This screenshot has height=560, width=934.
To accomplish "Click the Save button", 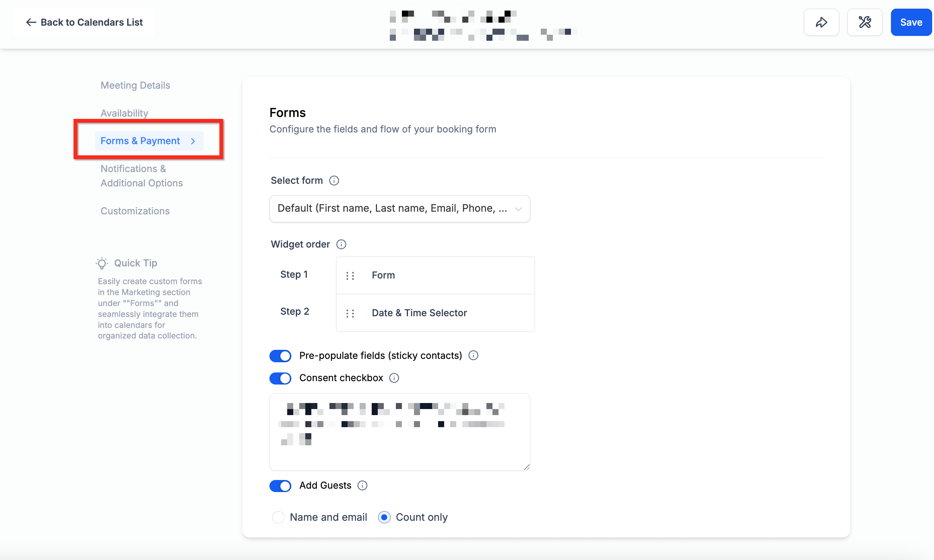I will point(911,22).
